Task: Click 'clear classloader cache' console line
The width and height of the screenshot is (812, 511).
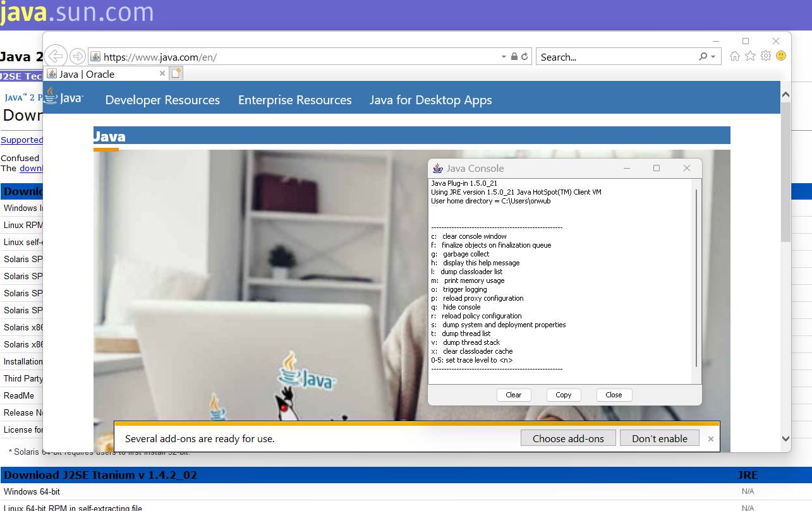Action: tap(472, 351)
